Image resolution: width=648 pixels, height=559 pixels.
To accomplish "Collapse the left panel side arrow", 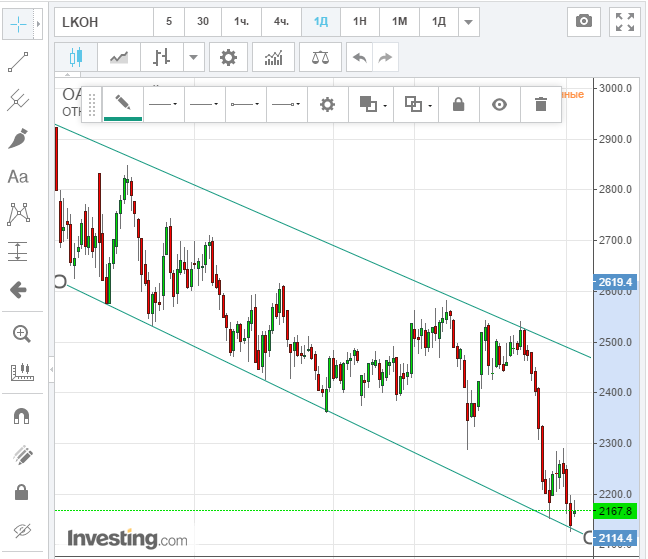I will (x=52, y=369).
